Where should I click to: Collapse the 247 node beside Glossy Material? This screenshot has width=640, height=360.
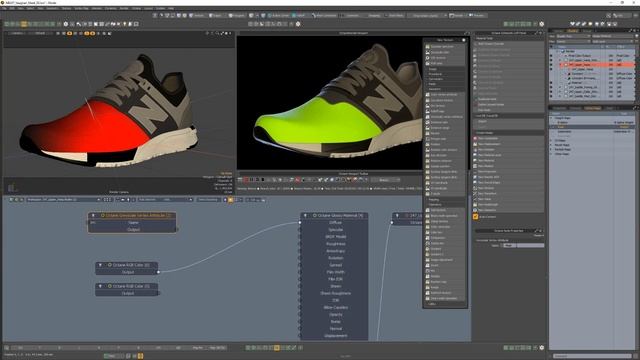click(397, 216)
